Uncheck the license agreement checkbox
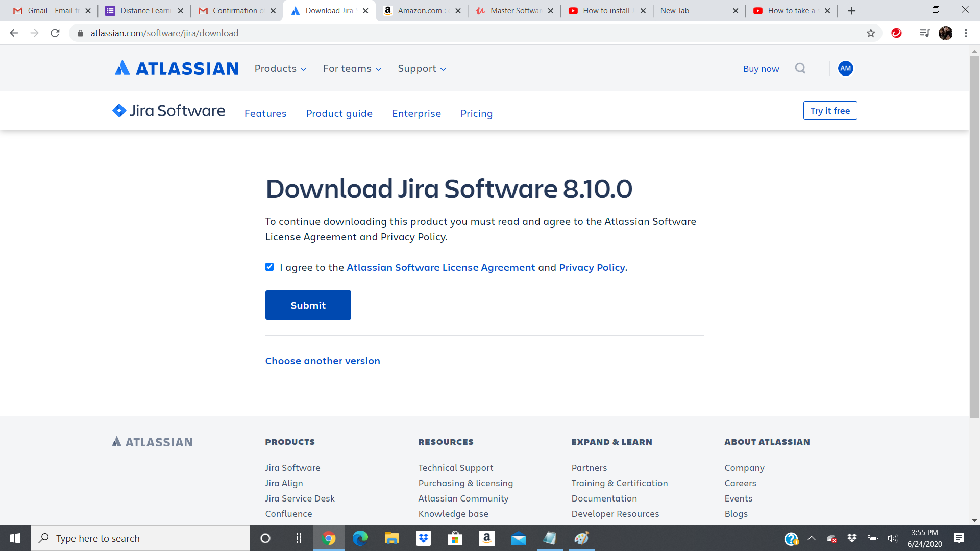This screenshot has height=551, width=980. tap(269, 267)
